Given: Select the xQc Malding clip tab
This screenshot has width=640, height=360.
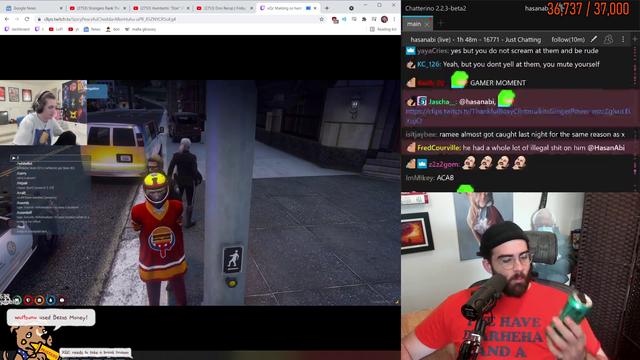Looking at the screenshot, I should point(288,8).
